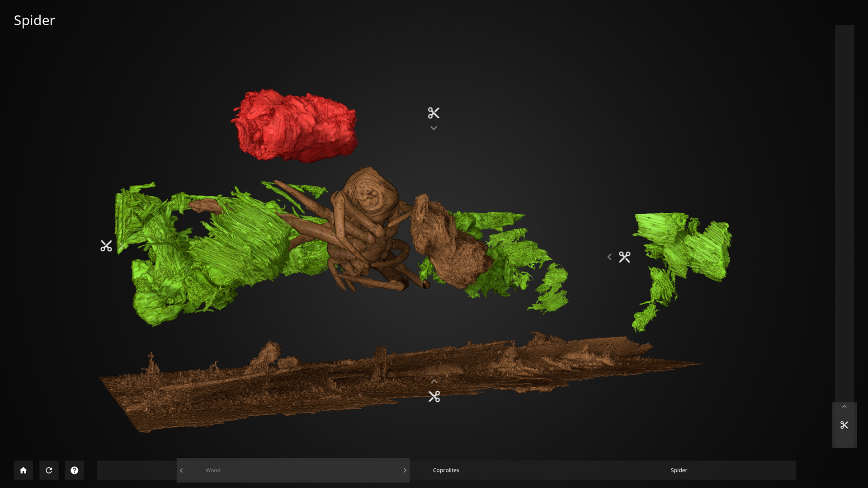This screenshot has width=868, height=488.
Task: Toggle visibility of the Coprolites layer
Action: pyautogui.click(x=446, y=470)
